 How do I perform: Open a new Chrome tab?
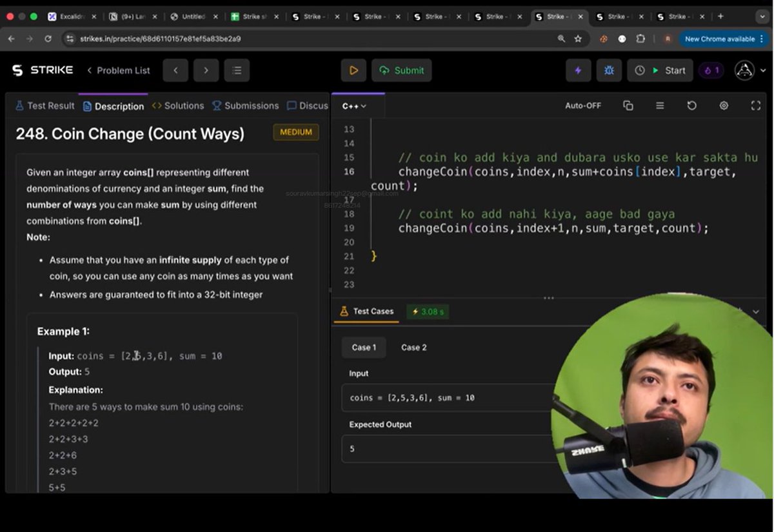tap(720, 16)
